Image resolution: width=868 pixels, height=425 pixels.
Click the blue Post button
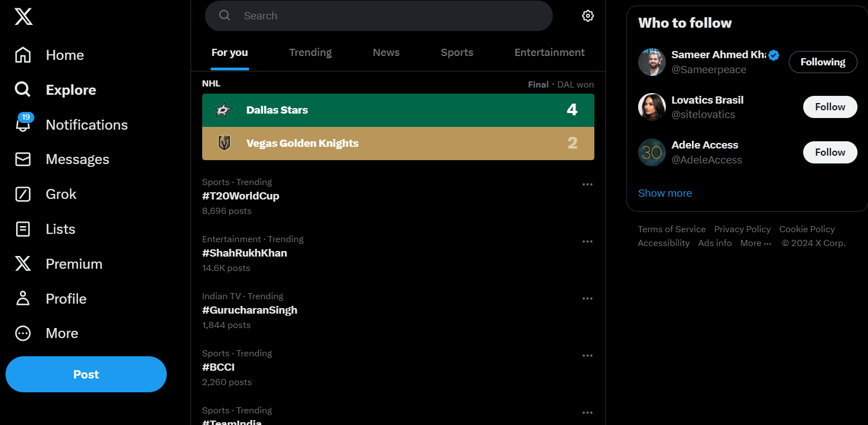click(86, 374)
